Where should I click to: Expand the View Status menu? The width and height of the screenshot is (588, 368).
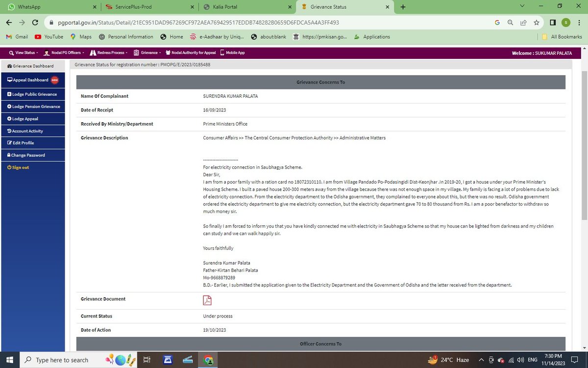[23, 53]
